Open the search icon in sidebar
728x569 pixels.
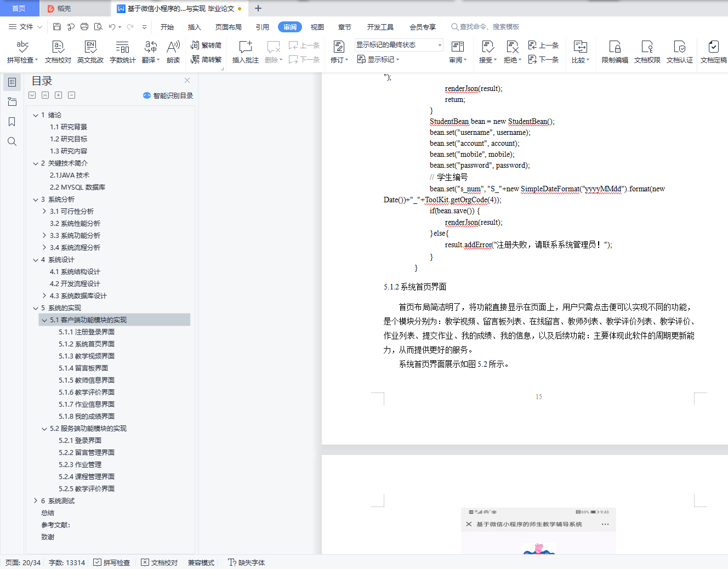(12, 141)
